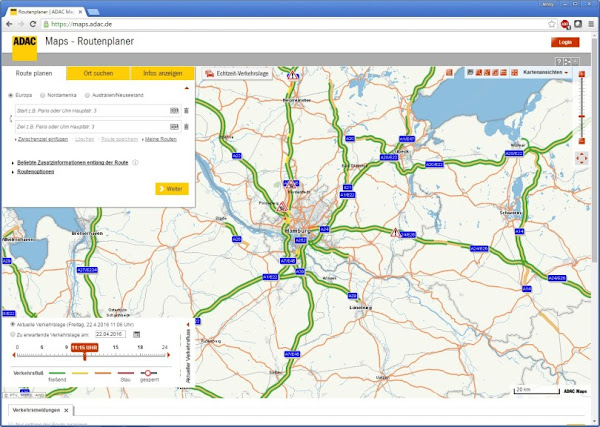Collapse route panel with red up arrow
This screenshot has width=600, height=427.
click(x=187, y=88)
